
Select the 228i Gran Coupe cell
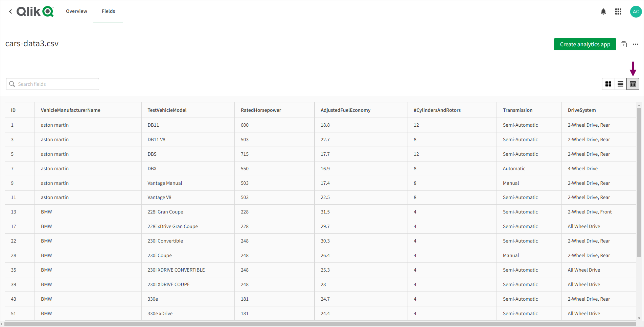point(188,212)
